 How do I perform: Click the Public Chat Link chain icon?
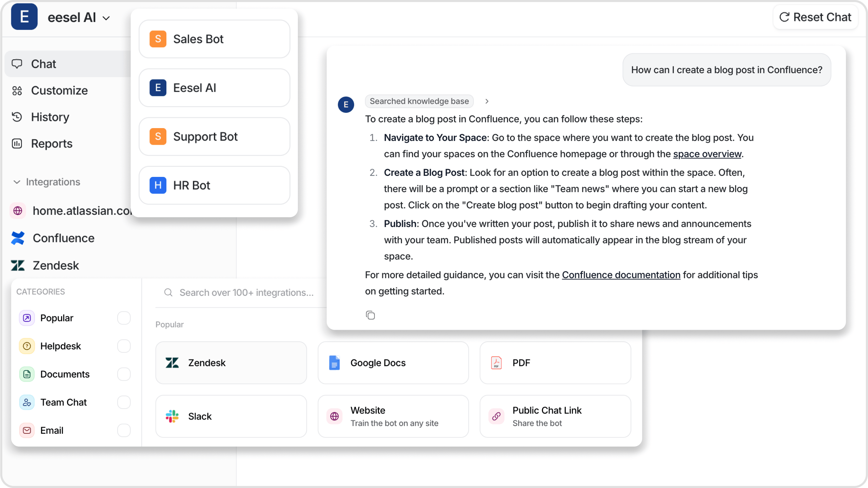[x=497, y=416]
